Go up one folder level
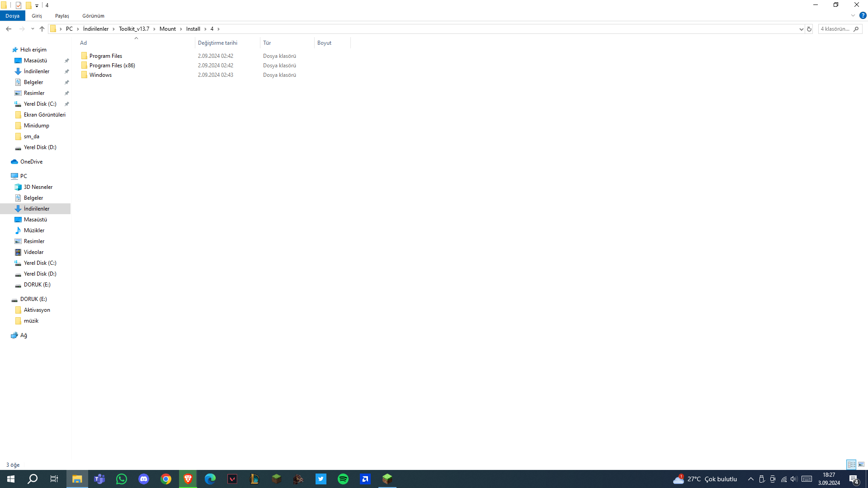The height and width of the screenshot is (488, 868). point(42,29)
